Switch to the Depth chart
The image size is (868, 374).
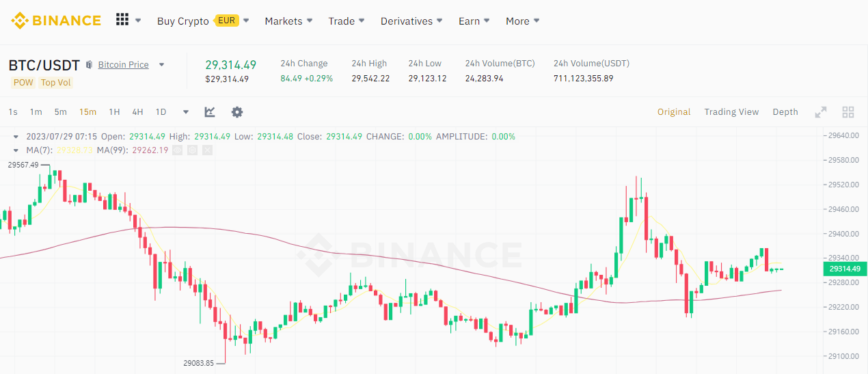pos(785,112)
